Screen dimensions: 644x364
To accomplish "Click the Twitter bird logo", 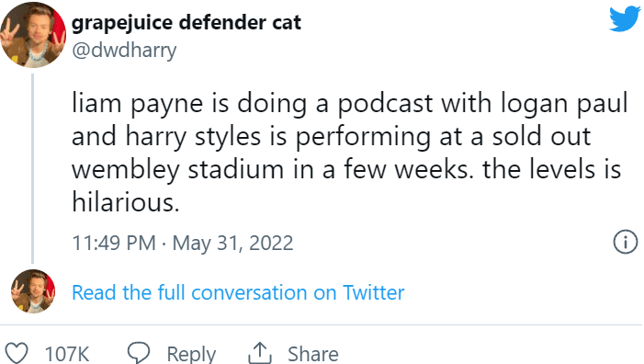I will pos(625,19).
